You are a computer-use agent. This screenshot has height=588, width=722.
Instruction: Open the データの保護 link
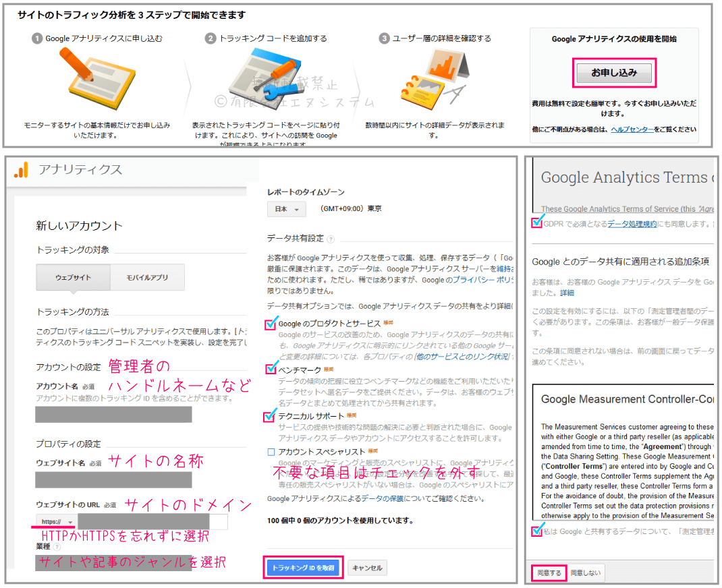(x=382, y=498)
